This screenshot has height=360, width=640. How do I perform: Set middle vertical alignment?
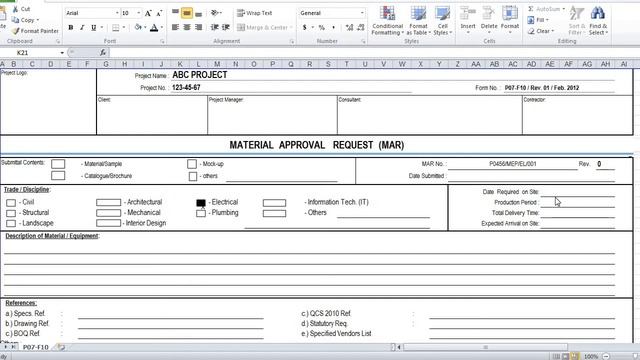[187, 13]
